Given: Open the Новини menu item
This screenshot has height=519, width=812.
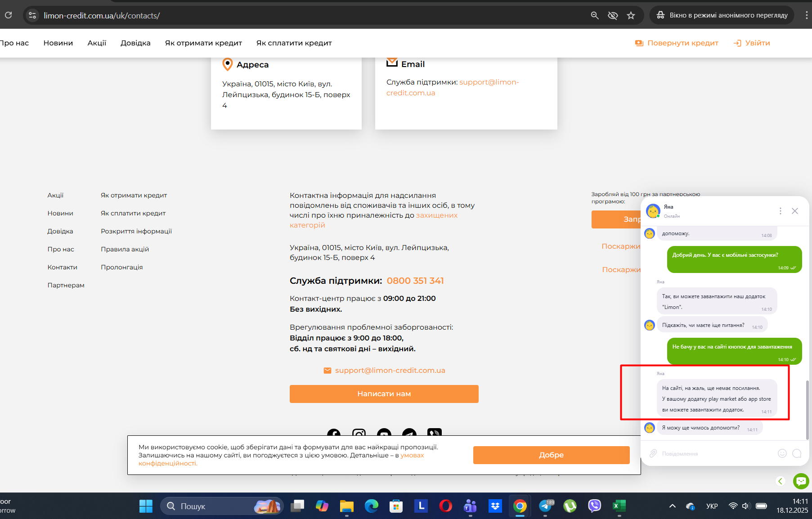Looking at the screenshot, I should coord(58,43).
